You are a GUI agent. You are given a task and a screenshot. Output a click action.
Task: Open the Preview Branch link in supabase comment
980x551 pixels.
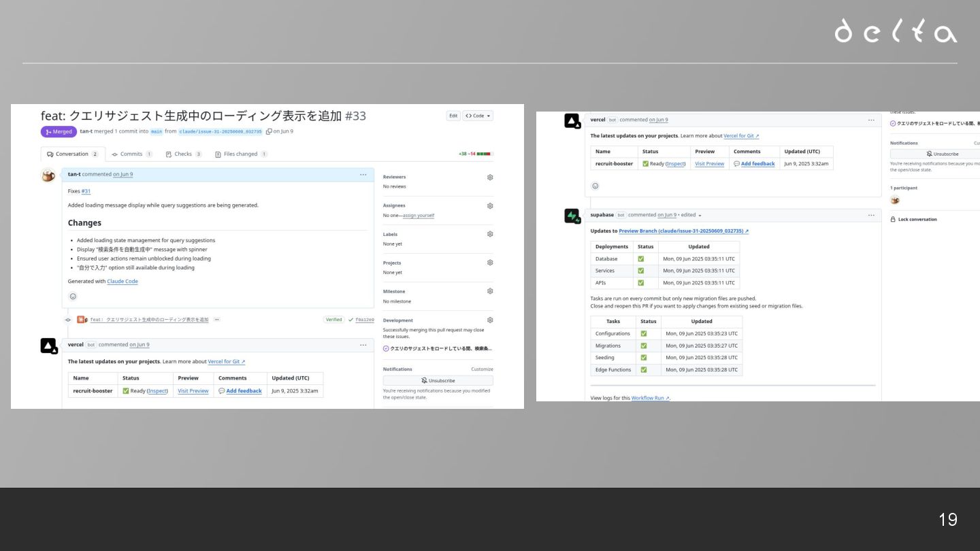(x=683, y=231)
